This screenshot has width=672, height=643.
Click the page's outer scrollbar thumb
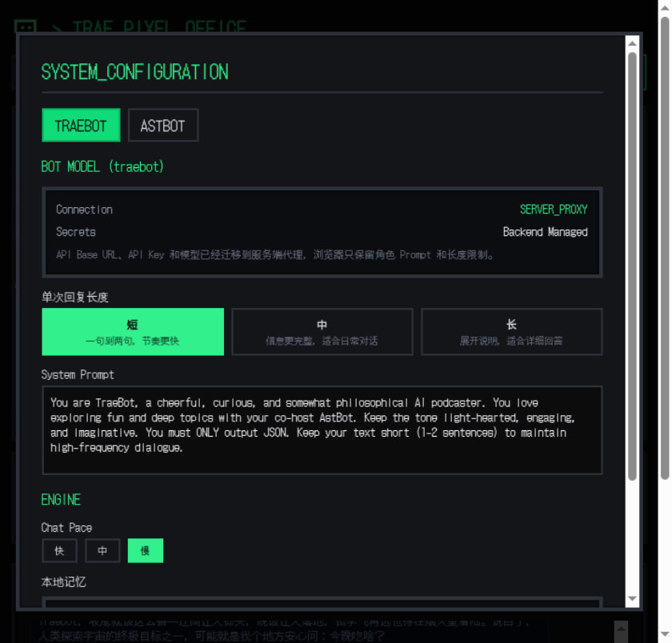(665, 249)
